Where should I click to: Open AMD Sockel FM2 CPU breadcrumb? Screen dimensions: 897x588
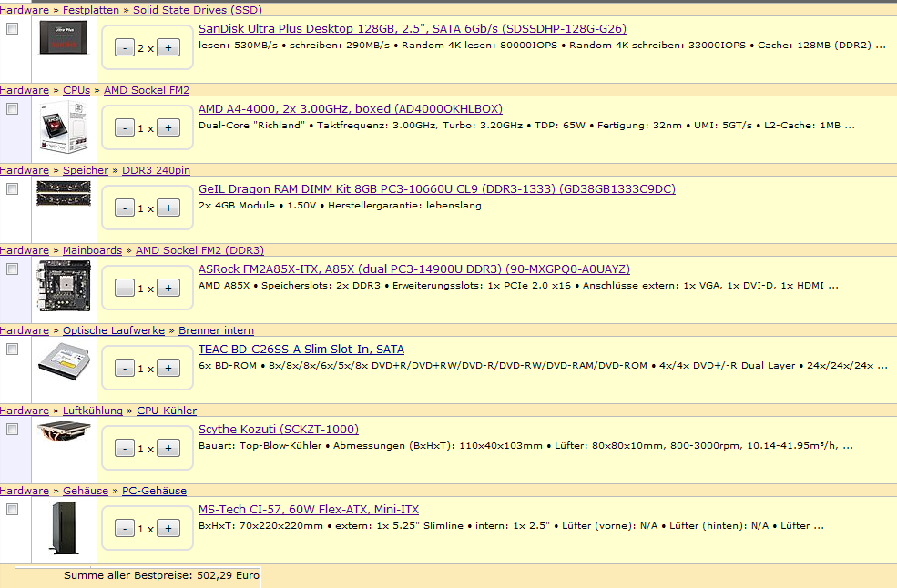coord(147,90)
